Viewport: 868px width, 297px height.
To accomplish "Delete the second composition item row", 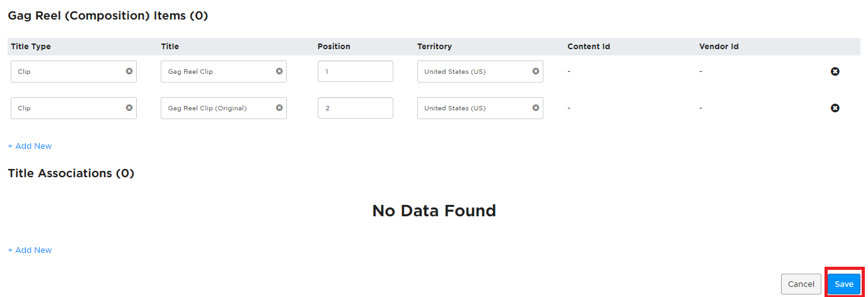I will click(x=835, y=108).
